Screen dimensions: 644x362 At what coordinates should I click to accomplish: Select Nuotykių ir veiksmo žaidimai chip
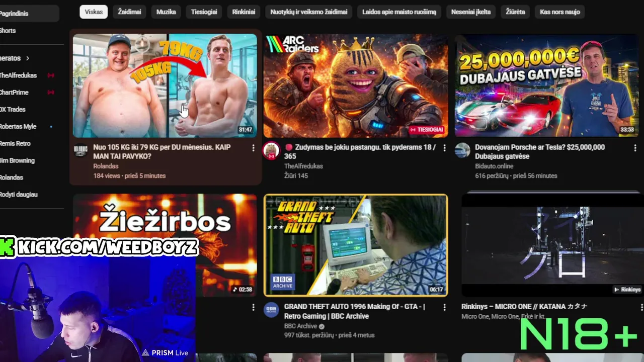pyautogui.click(x=309, y=12)
